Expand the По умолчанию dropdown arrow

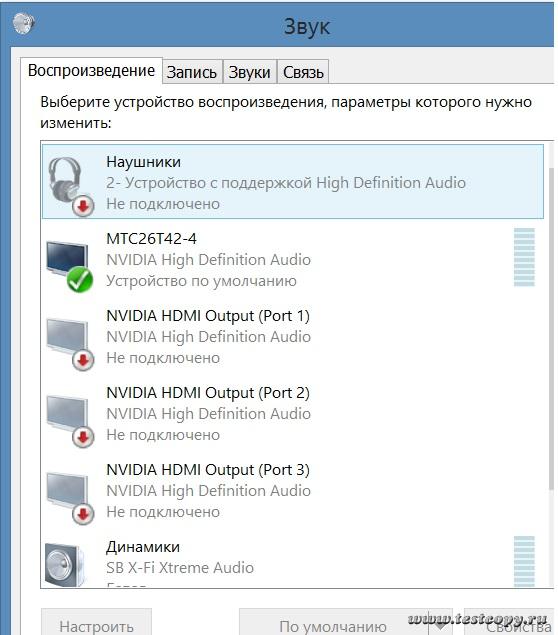[x=440, y=623]
